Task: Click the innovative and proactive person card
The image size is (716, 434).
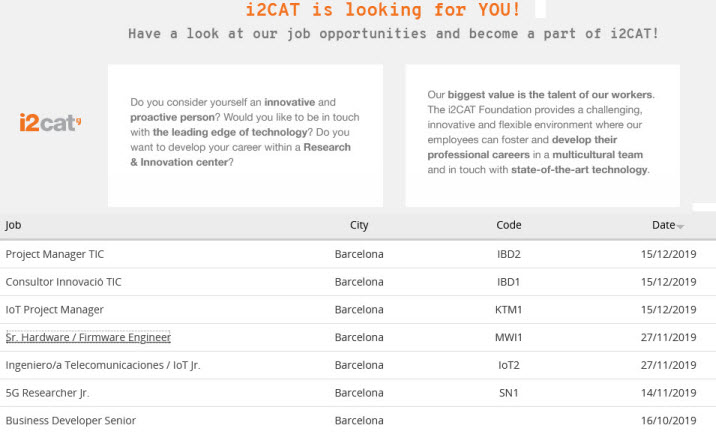Action: (x=246, y=136)
